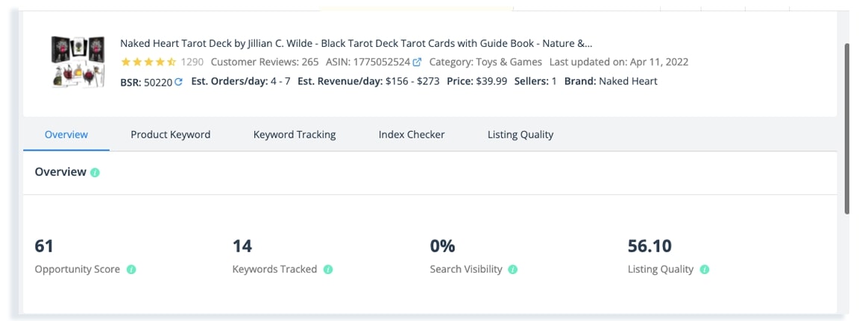Open the Naked Heart Tarot Deck product title
Image resolution: width=868 pixels, height=321 pixels.
356,44
